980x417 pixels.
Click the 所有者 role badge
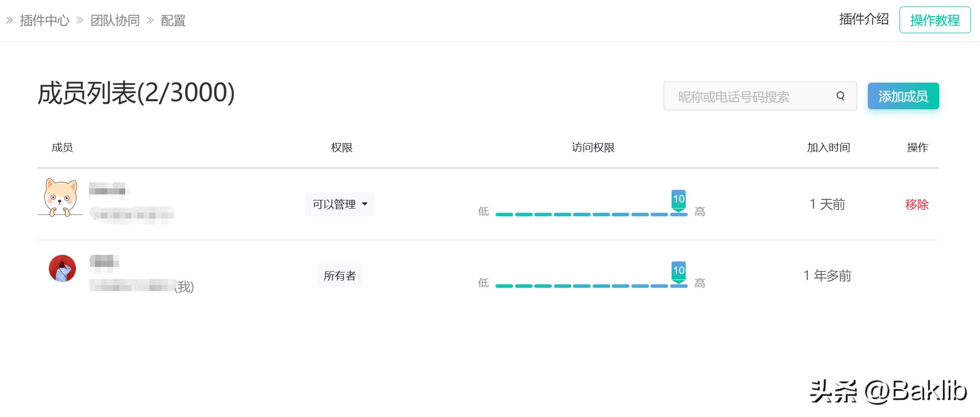tap(340, 275)
